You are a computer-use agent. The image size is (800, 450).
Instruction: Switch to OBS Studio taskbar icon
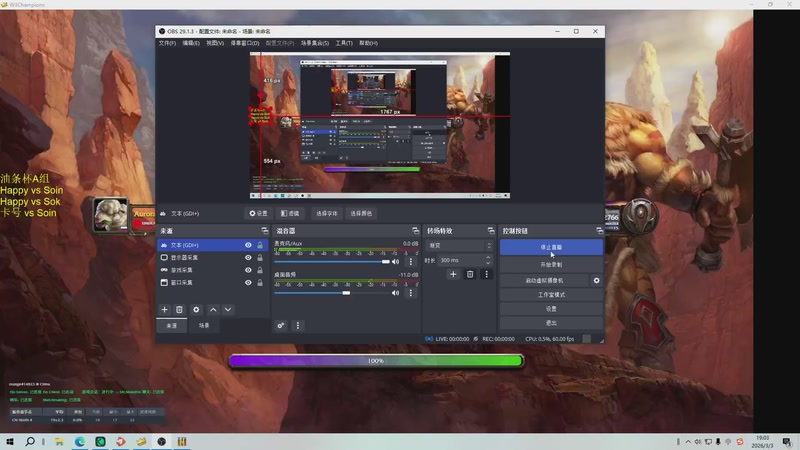point(162,442)
